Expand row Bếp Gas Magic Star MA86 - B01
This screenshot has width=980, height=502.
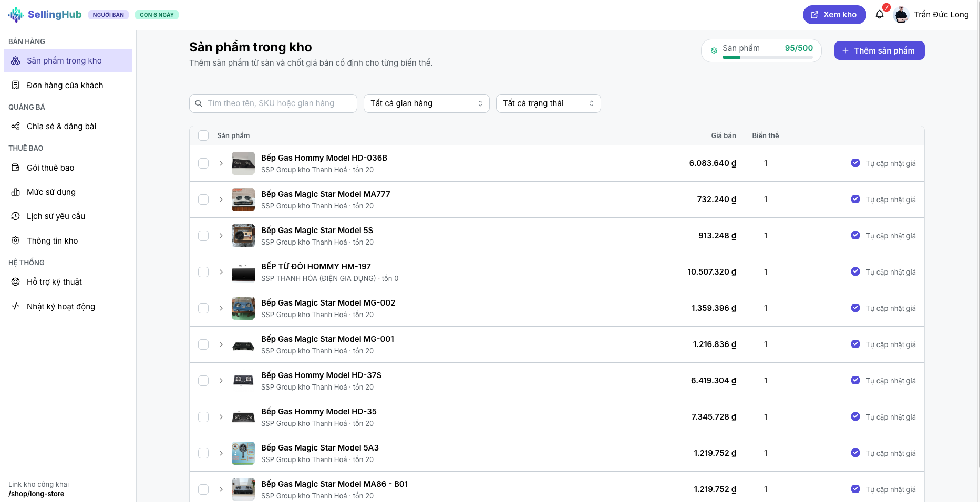(x=221, y=489)
